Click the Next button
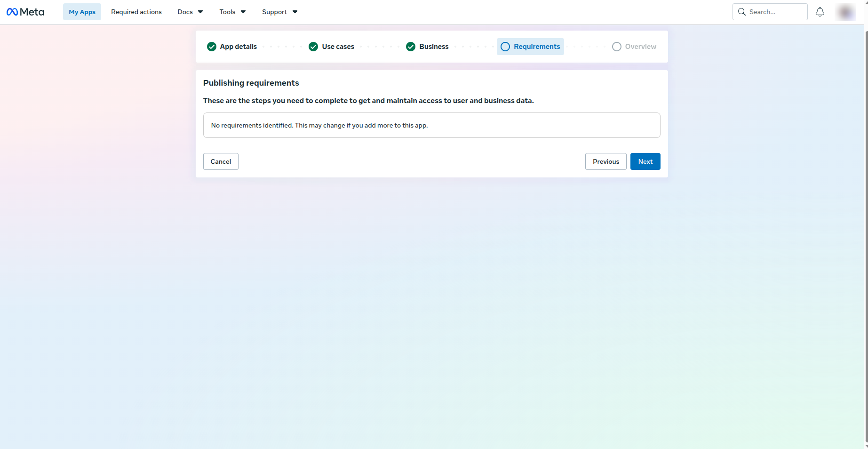Image resolution: width=868 pixels, height=449 pixels. point(645,161)
